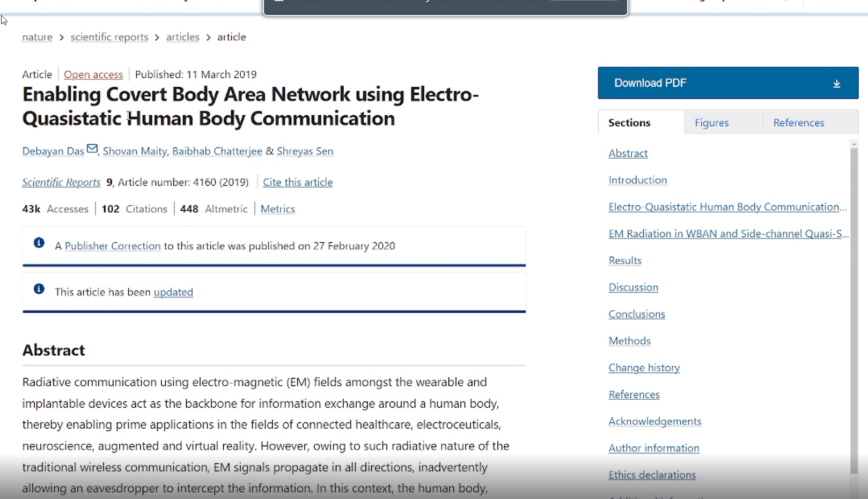Click the Open access link
This screenshot has width=868, height=499.
coord(93,75)
